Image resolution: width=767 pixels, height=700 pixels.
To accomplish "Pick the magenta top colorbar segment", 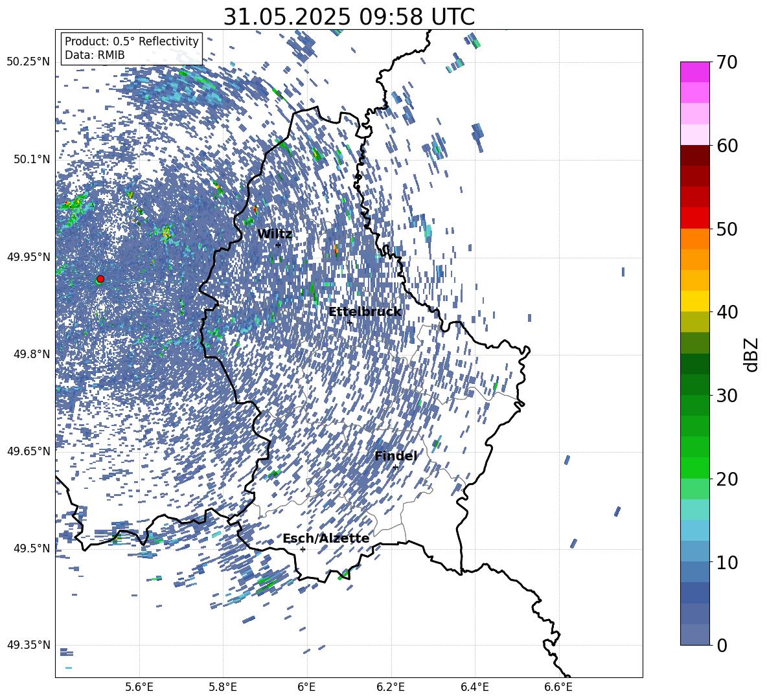I will [x=694, y=72].
